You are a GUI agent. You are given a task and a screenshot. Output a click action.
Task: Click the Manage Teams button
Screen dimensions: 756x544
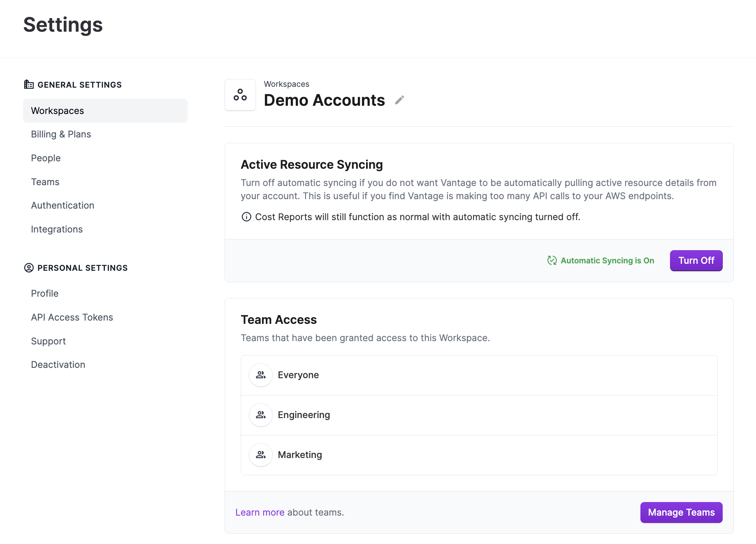[681, 512]
